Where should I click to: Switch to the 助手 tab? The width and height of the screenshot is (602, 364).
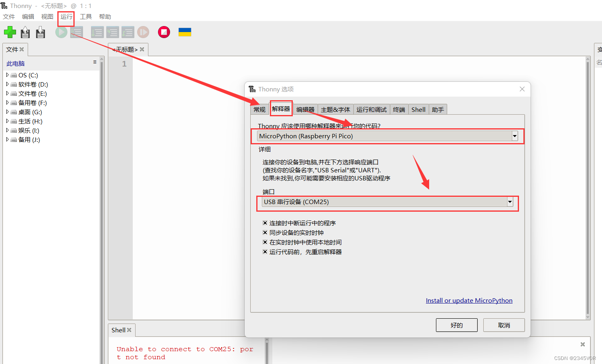[438, 109]
